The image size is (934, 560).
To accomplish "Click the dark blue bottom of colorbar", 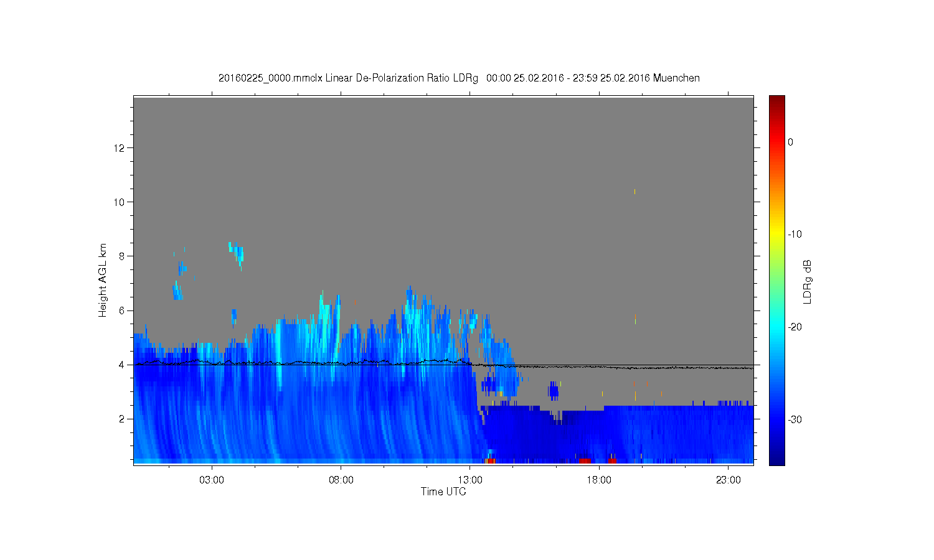I will [x=777, y=459].
